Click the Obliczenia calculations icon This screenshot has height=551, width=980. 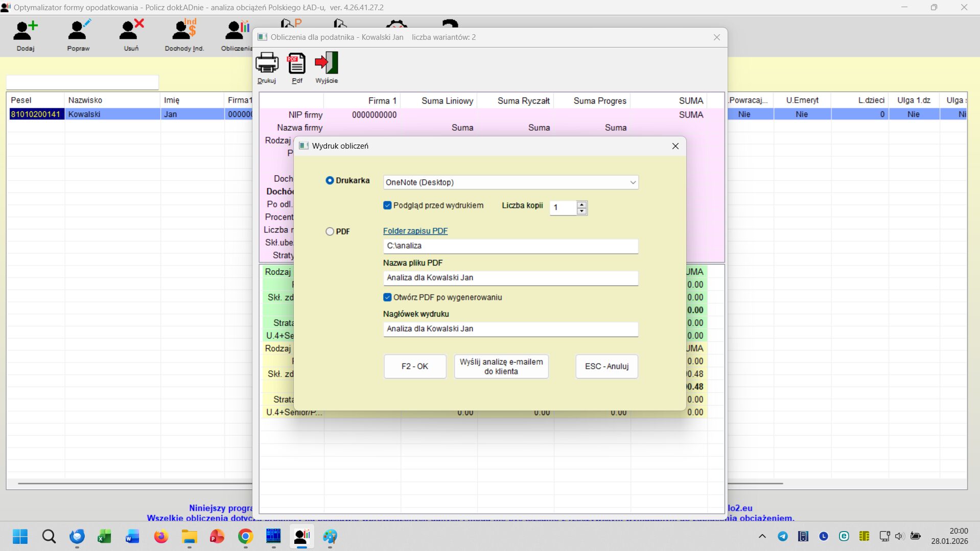click(x=237, y=32)
